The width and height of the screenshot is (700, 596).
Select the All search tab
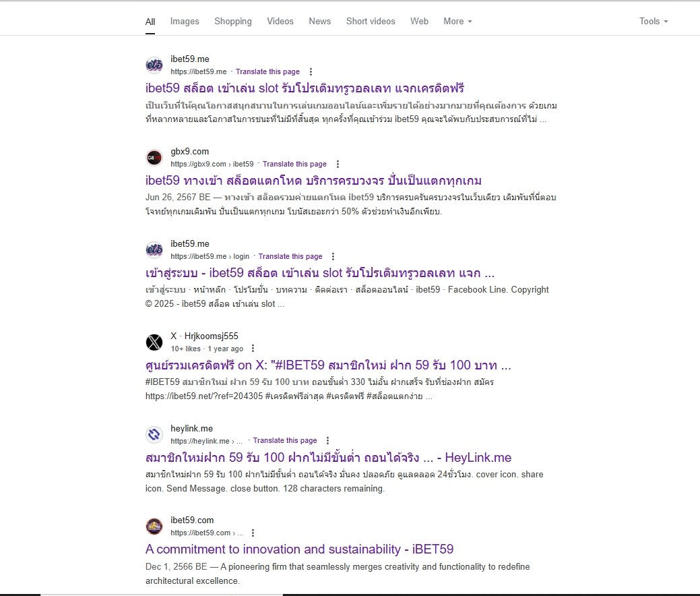[150, 22]
